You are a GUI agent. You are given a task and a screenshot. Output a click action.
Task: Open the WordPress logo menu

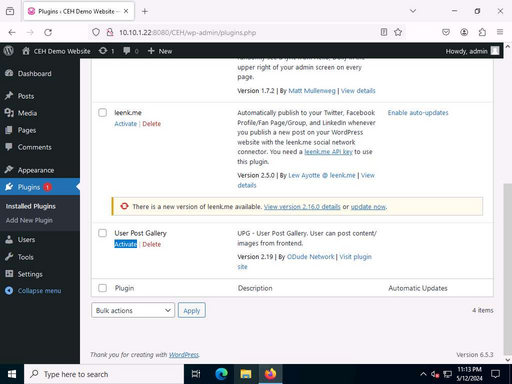pyautogui.click(x=9, y=51)
